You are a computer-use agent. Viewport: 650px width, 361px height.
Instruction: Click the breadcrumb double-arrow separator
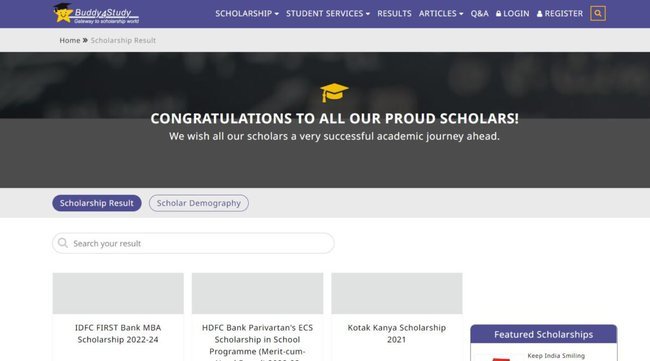(x=85, y=40)
